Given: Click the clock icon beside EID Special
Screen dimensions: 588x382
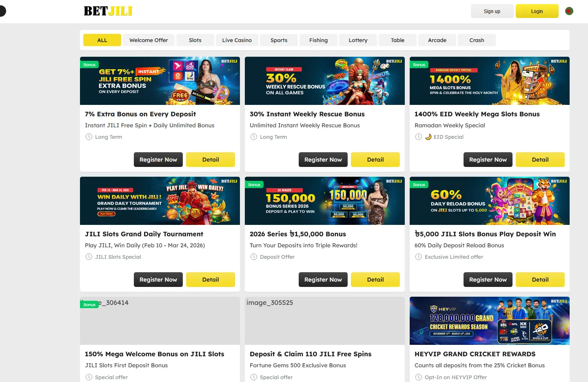Looking at the screenshot, I should coord(418,137).
